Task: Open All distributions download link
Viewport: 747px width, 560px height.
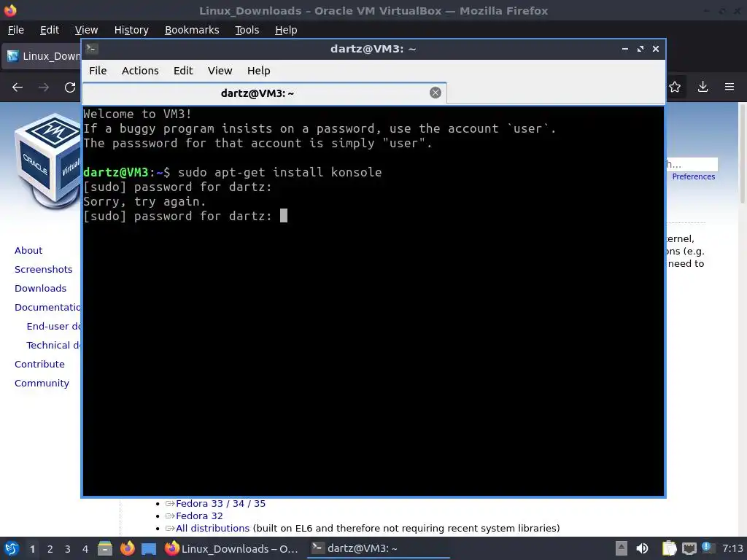Action: 212,528
